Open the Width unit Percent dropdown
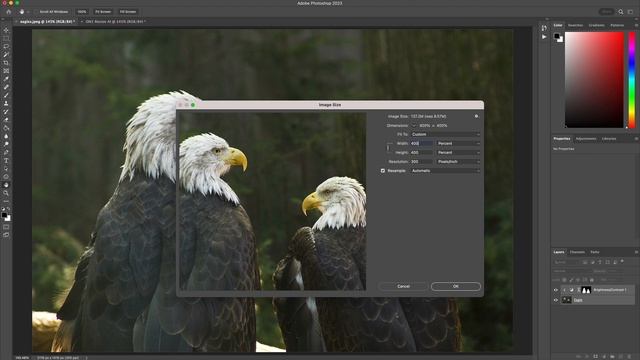 (x=458, y=143)
